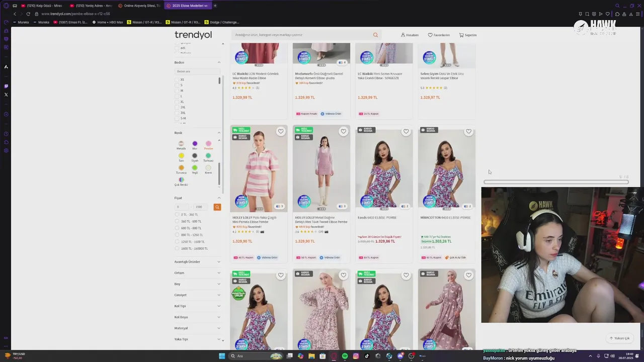
Task: Open File Explorer from taskbar
Action: pos(311,356)
